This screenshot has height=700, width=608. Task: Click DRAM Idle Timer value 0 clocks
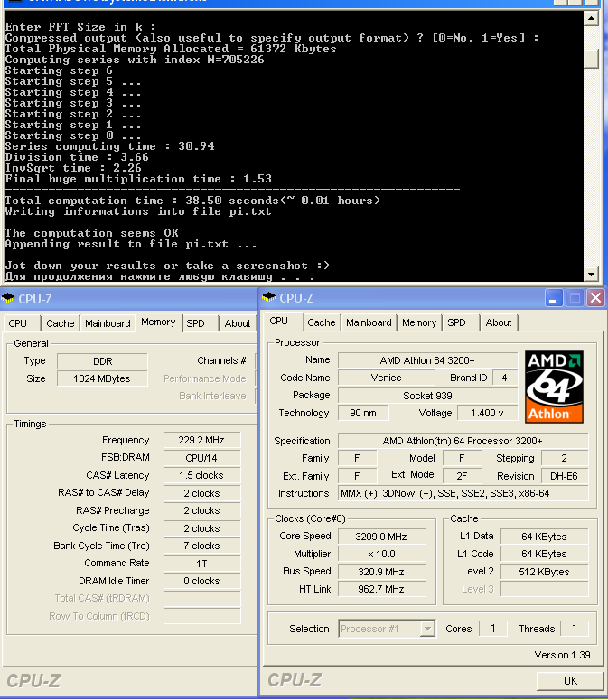pyautogui.click(x=201, y=581)
